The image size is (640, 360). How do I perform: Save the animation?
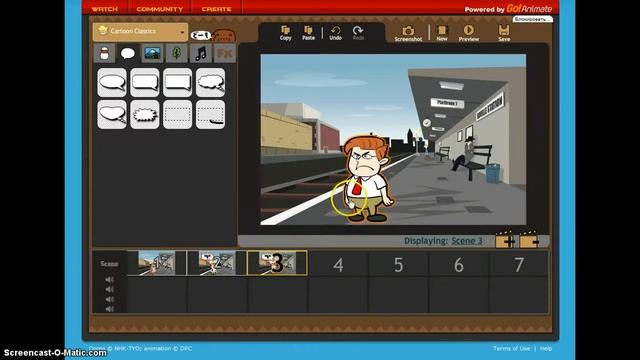click(x=504, y=33)
